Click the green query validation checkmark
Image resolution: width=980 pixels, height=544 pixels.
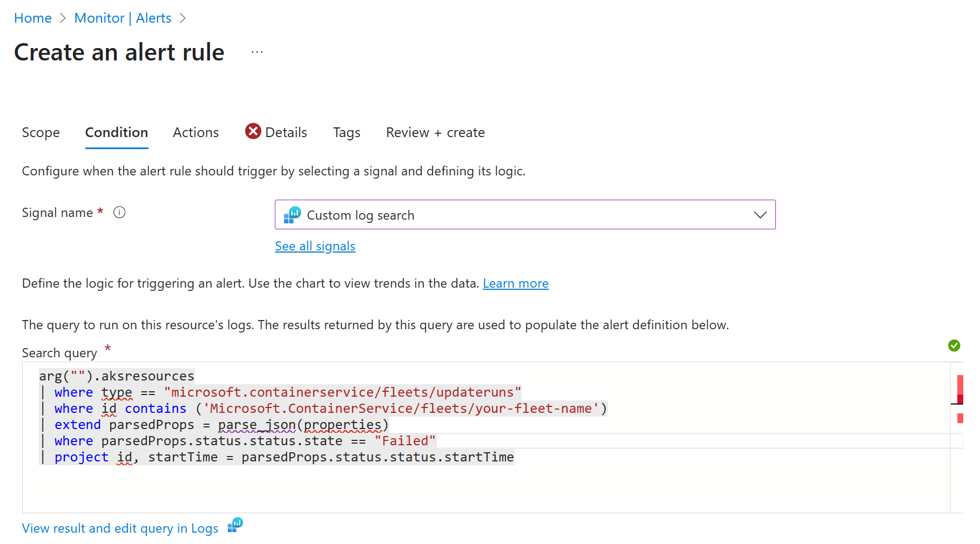click(954, 345)
